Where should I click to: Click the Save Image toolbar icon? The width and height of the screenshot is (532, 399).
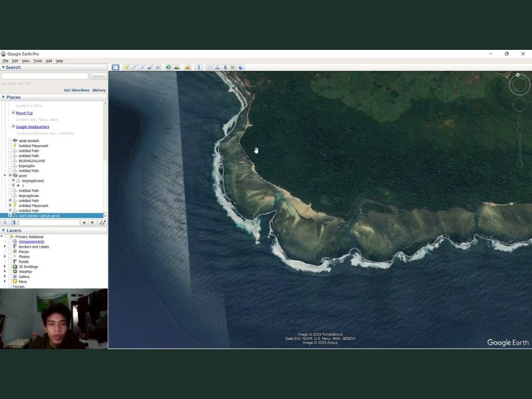[x=225, y=67]
